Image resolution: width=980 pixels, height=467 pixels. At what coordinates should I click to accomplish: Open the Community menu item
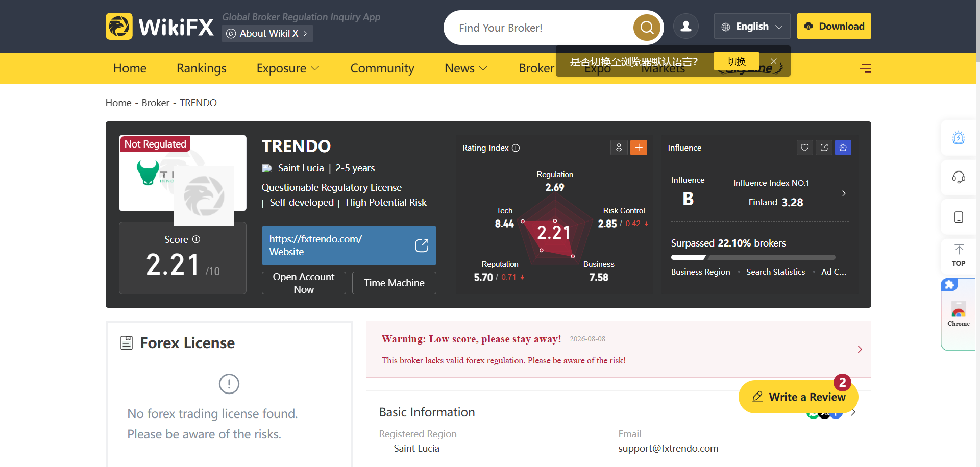(x=382, y=68)
